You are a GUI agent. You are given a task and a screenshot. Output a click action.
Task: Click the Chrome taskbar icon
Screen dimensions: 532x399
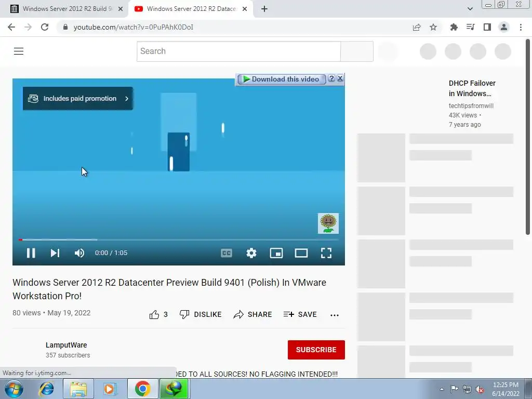click(x=142, y=389)
